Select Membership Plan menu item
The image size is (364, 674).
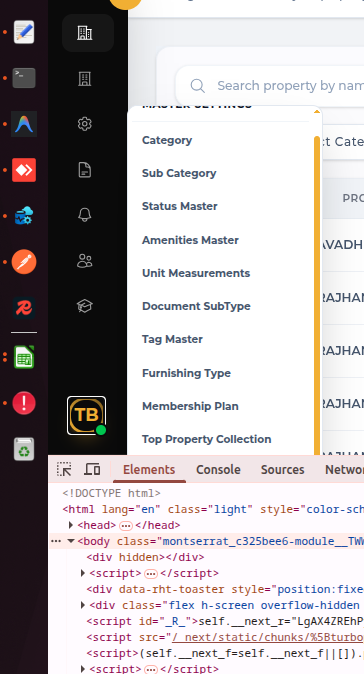tap(190, 406)
